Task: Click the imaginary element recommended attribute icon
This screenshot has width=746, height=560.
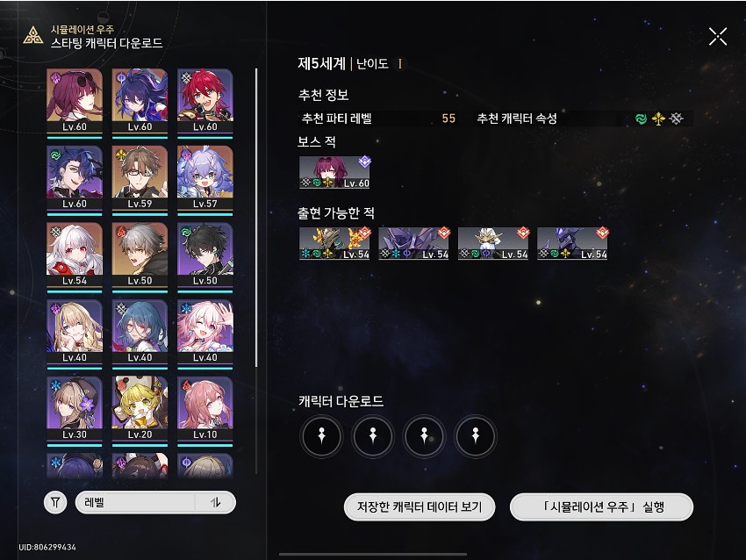Action: click(x=658, y=118)
